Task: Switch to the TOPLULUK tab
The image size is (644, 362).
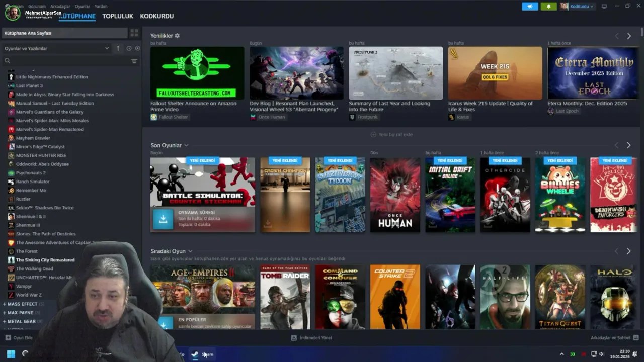Action: (118, 16)
